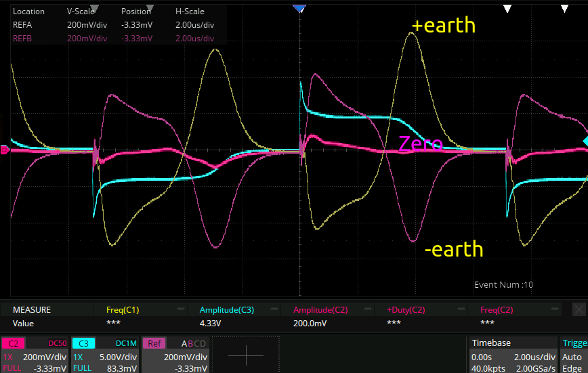Viewport: 588px width, 373px height.
Task: Click the Ref reference waveform badge
Action: click(x=152, y=343)
